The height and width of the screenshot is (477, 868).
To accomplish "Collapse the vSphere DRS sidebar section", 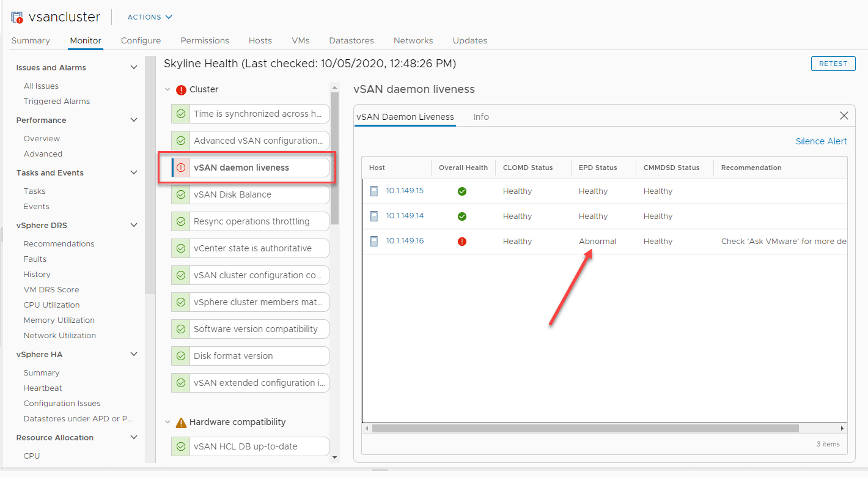I will (134, 226).
